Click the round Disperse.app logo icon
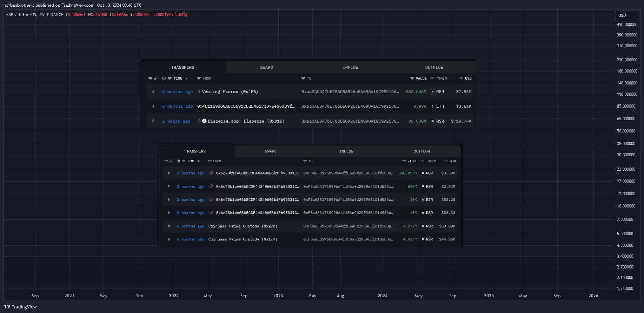The image size is (644, 313). (x=204, y=121)
